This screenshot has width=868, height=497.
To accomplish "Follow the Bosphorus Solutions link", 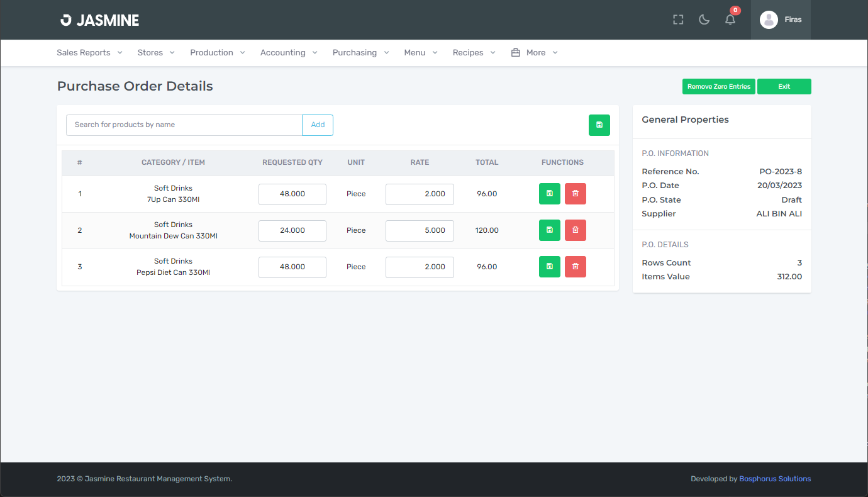I will point(774,479).
